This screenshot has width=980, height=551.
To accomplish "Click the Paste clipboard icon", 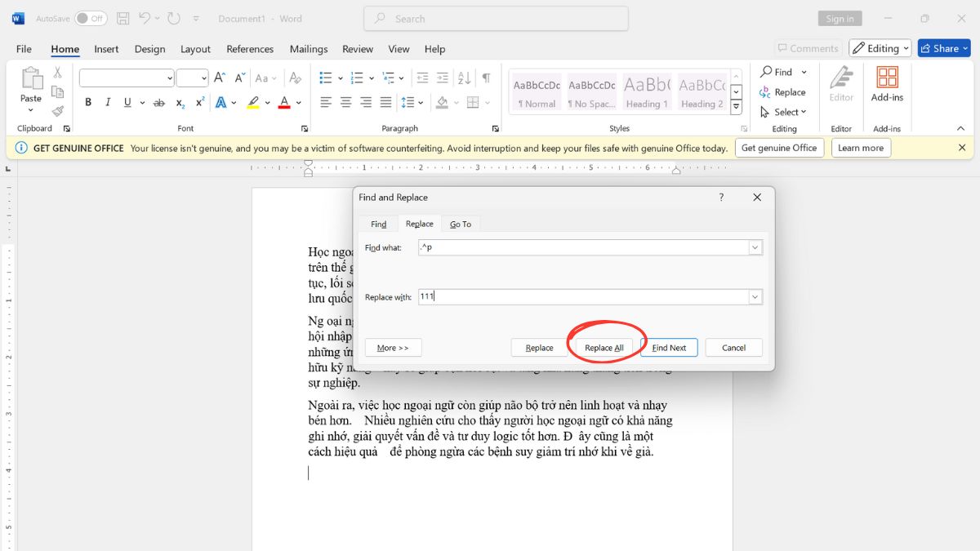I will (x=31, y=79).
